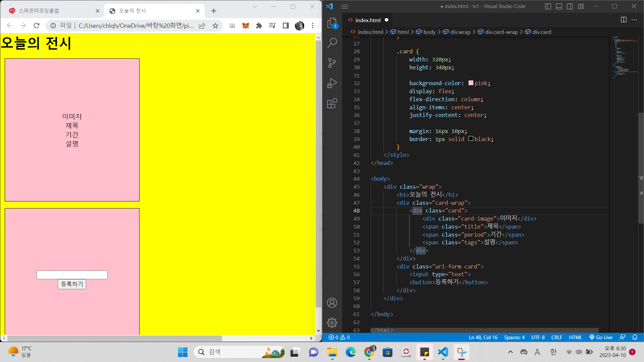Open the VS Code Explorer panel
Viewport: 644px width, 362px height.
click(x=332, y=23)
